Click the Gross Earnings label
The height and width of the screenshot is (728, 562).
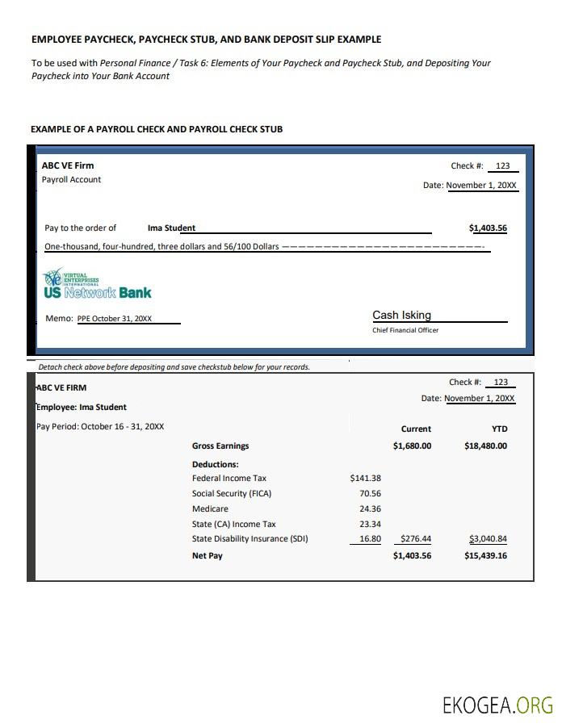[220, 446]
